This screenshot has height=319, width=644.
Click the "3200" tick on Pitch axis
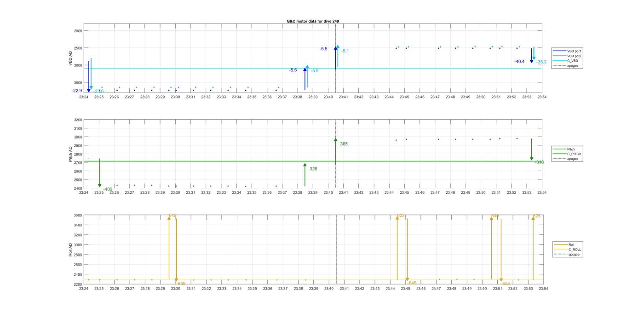coord(78,120)
